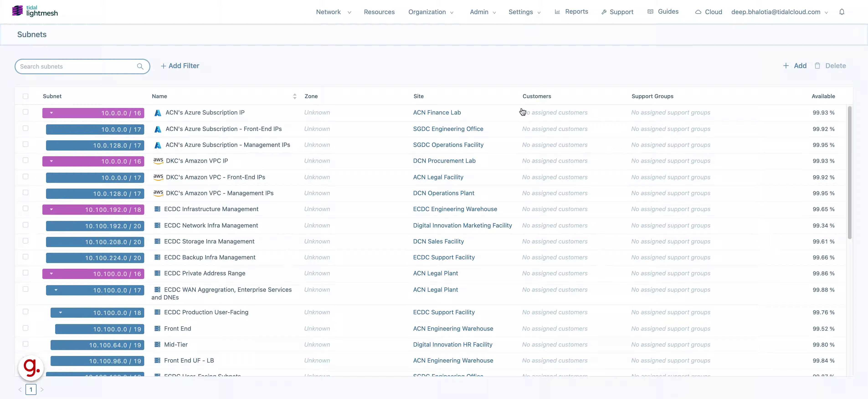Click the Delete button
The width and height of the screenshot is (868, 399).
coord(830,66)
